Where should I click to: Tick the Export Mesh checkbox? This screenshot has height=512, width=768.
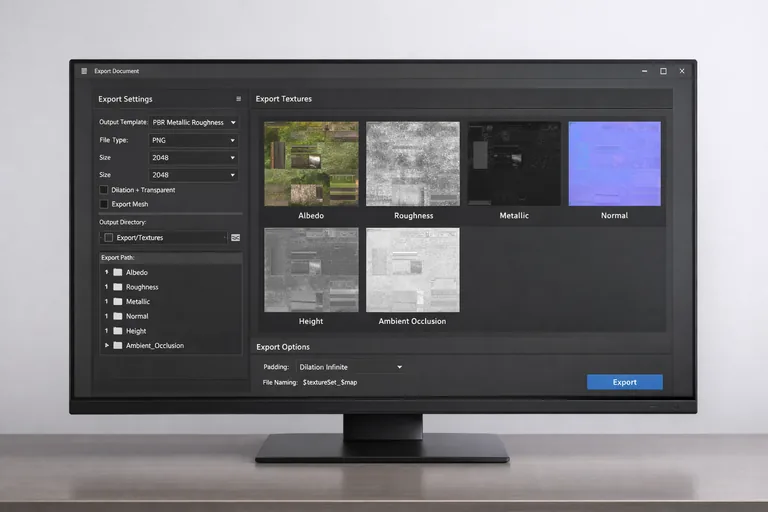pyautogui.click(x=103, y=204)
